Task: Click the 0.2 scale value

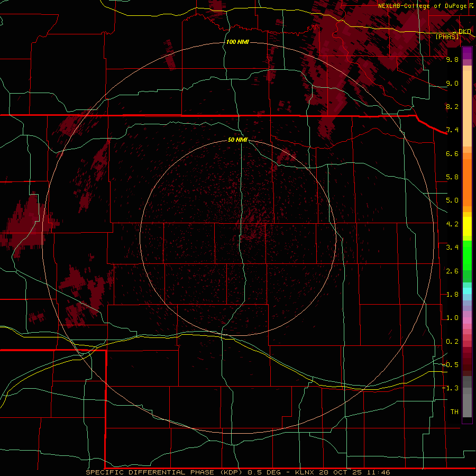Action: click(452, 342)
